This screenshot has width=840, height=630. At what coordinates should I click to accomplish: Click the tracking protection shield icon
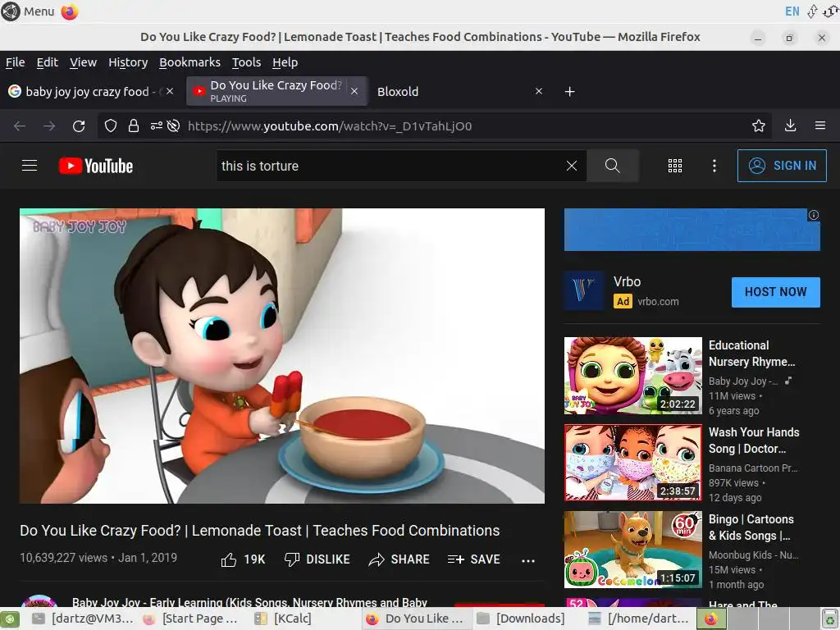[111, 126]
